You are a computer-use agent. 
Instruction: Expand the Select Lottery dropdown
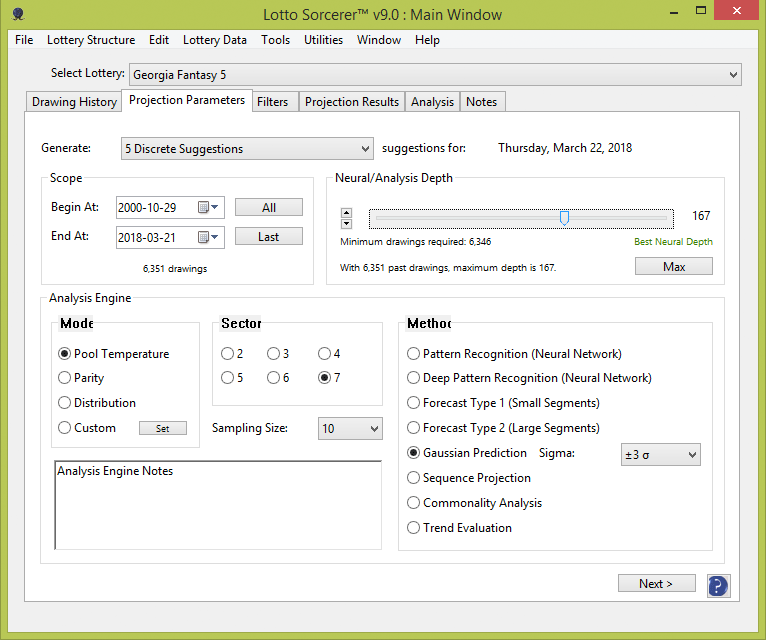[x=435, y=75]
